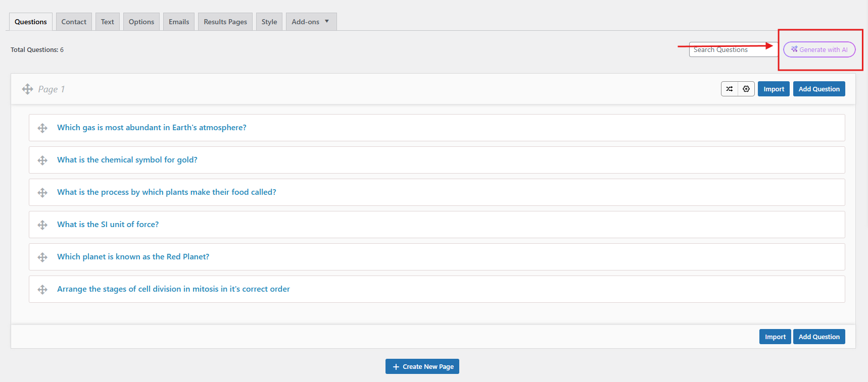Go to the Style tab
Screen dimensions: 868x382
click(x=269, y=22)
